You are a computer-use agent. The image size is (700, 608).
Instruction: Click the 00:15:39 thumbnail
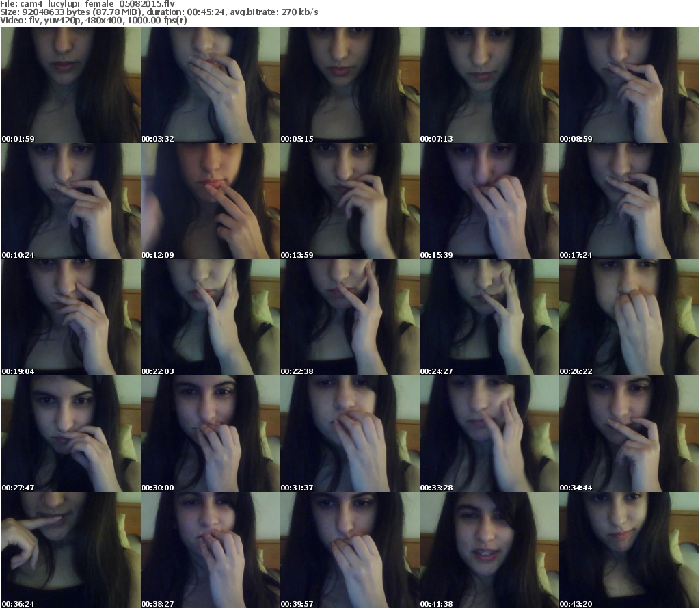489,201
